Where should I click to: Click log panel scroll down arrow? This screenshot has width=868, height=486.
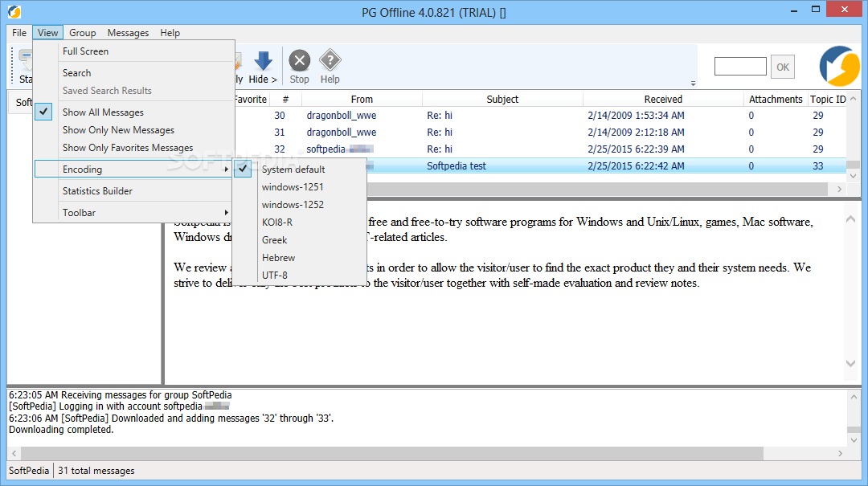(x=854, y=440)
